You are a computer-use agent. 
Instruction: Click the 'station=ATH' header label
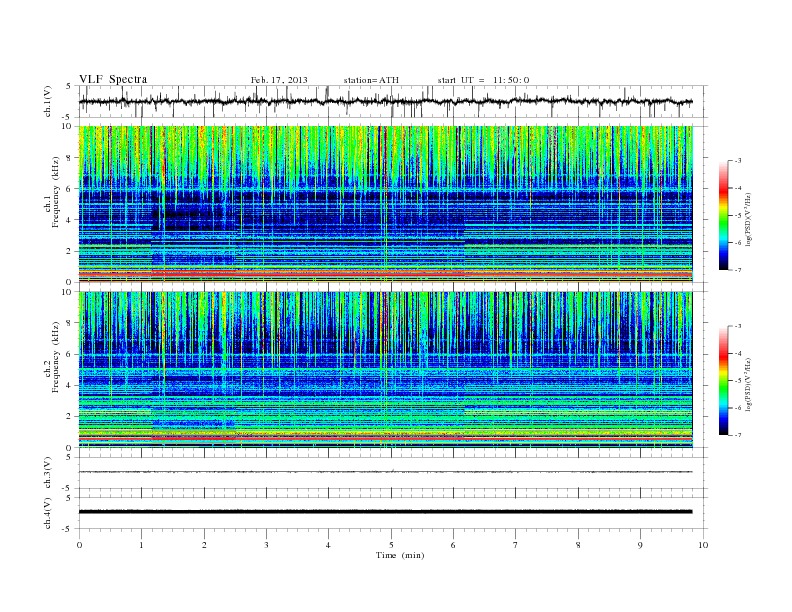(371, 80)
